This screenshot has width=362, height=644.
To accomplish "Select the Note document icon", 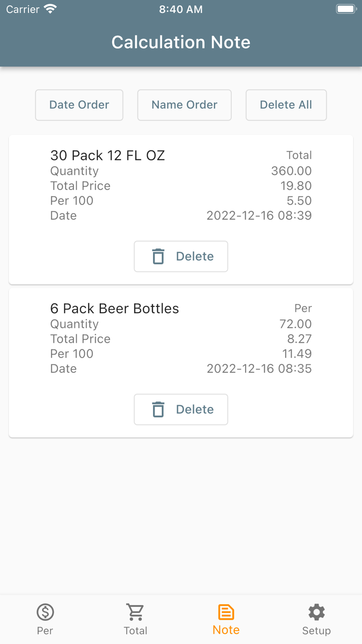I will coord(226,612).
